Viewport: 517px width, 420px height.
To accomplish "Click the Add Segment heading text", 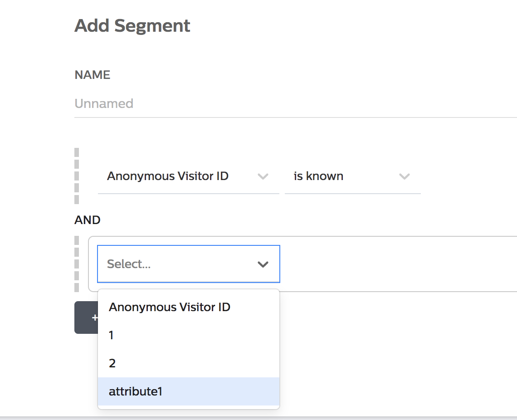I will pos(132,26).
